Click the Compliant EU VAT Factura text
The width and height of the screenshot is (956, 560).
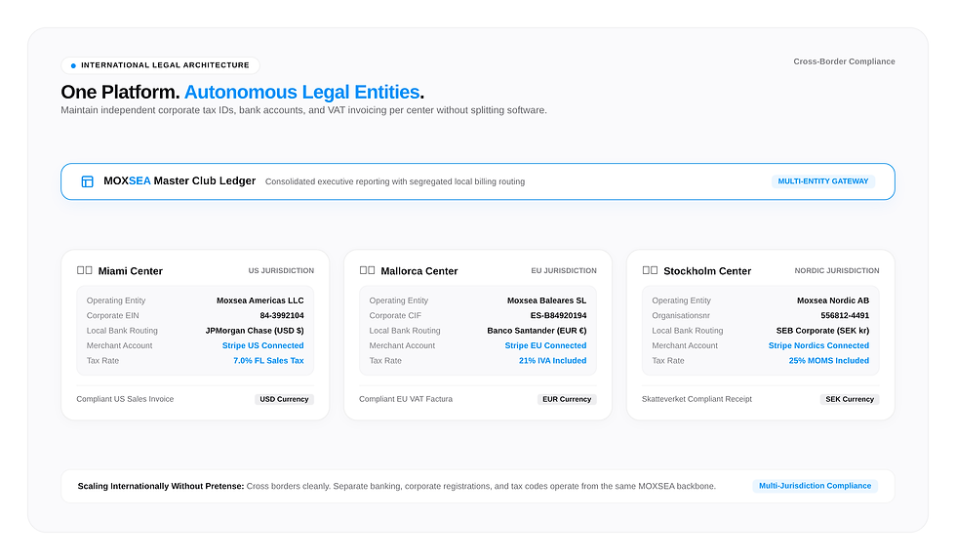pos(406,399)
